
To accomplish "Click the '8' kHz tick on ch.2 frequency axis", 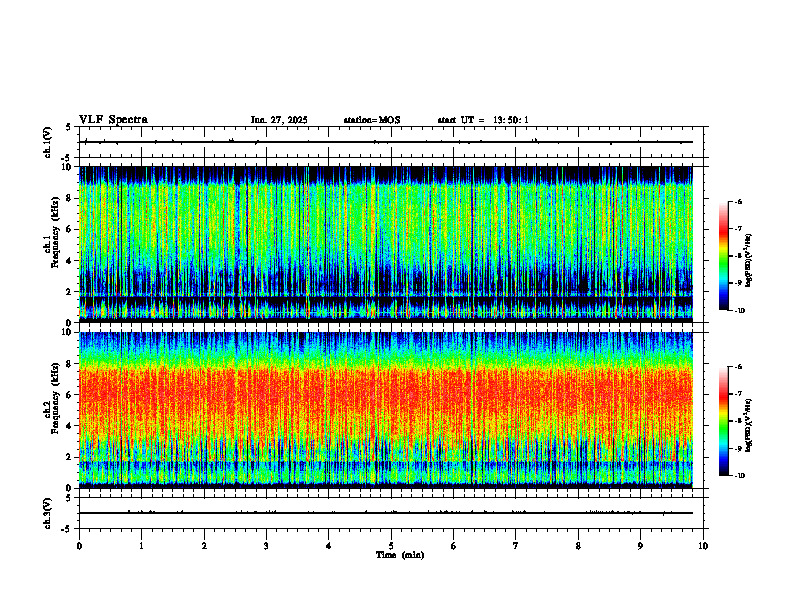I will (71, 364).
